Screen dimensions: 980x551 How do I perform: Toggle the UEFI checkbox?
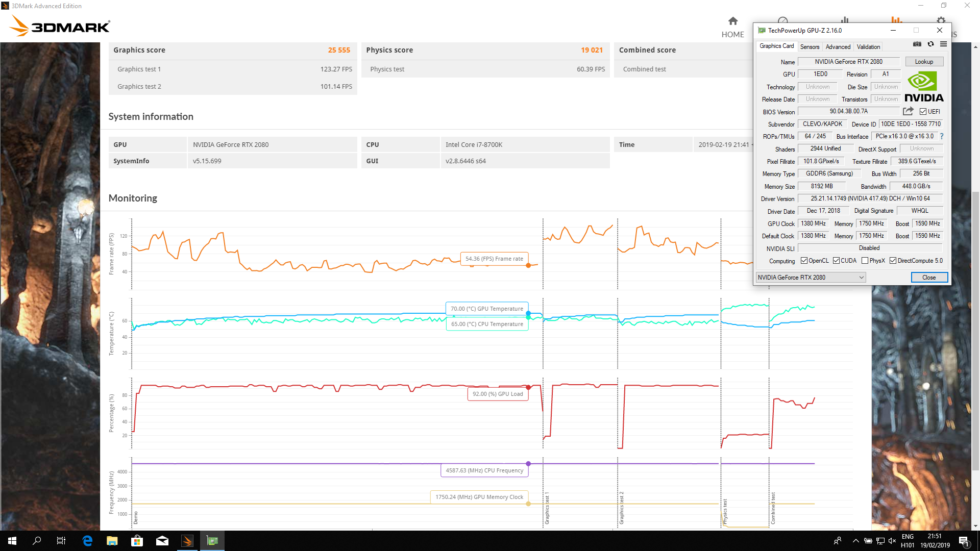click(923, 112)
